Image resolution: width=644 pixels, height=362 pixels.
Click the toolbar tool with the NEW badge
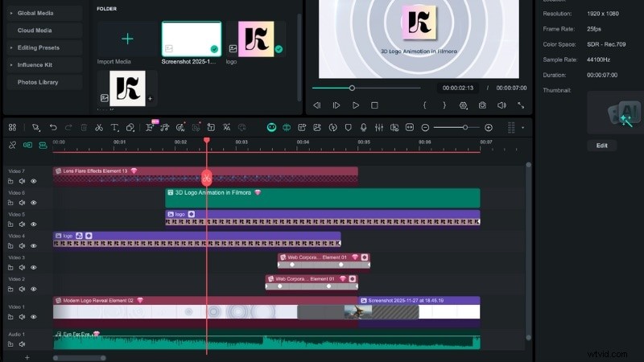150,127
